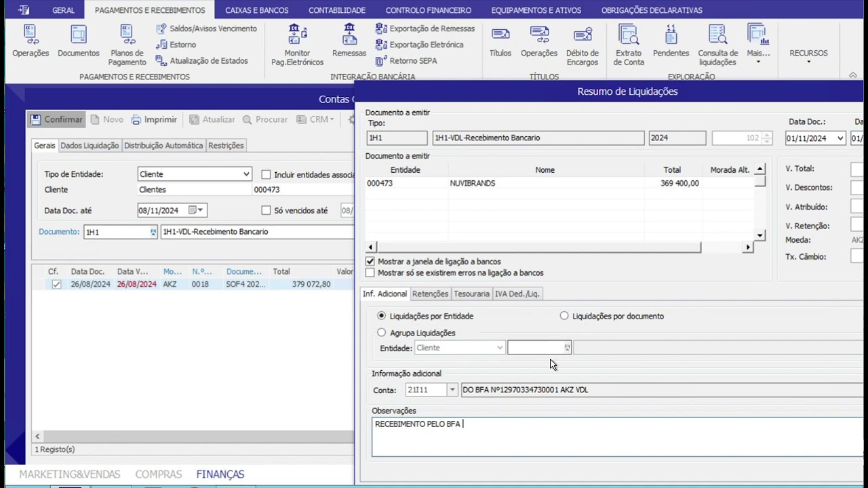
Task: Select Liquidações por Entidade radio
Action: tap(381, 316)
